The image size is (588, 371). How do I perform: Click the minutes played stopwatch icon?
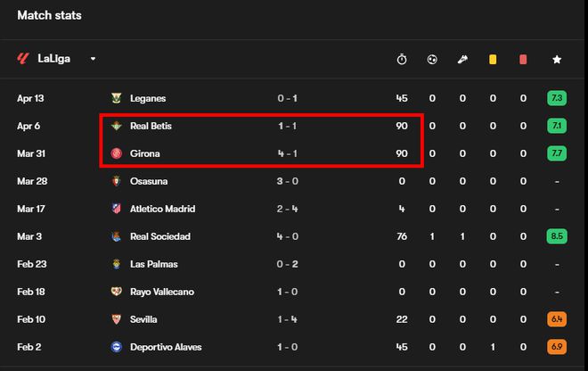402,60
